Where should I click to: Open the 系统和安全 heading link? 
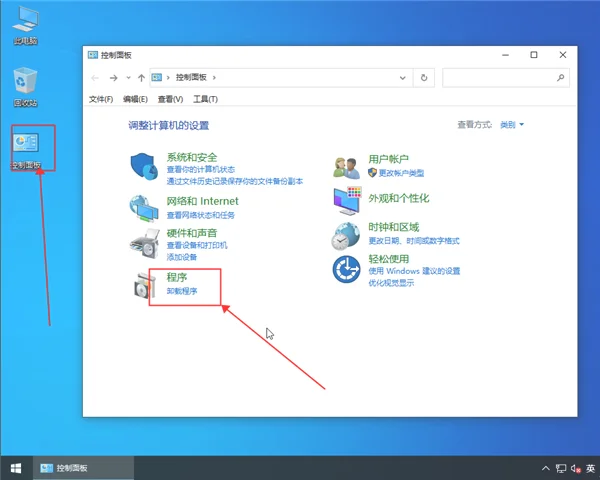click(x=192, y=157)
